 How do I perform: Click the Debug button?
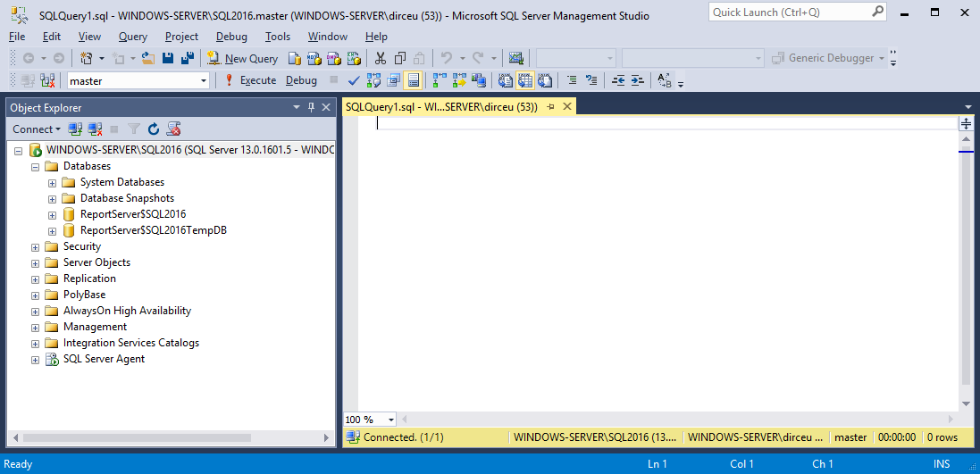301,80
